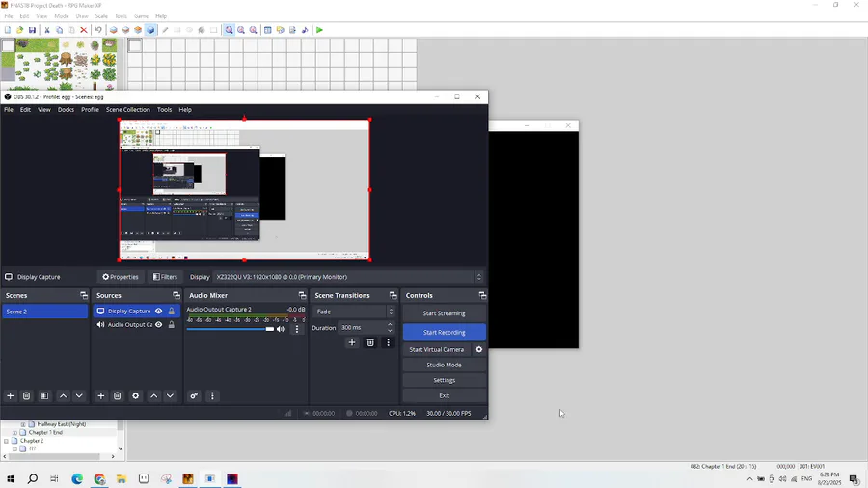Open OBS Settings from Controls panel
The height and width of the screenshot is (488, 868).
444,380
